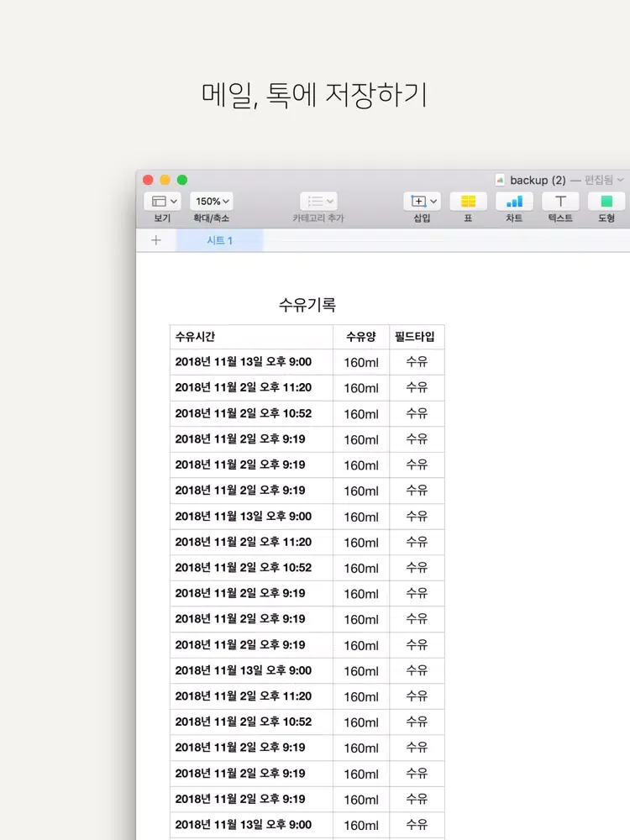Add a new sheet with plus button
This screenshot has width=630, height=840.
[155, 241]
